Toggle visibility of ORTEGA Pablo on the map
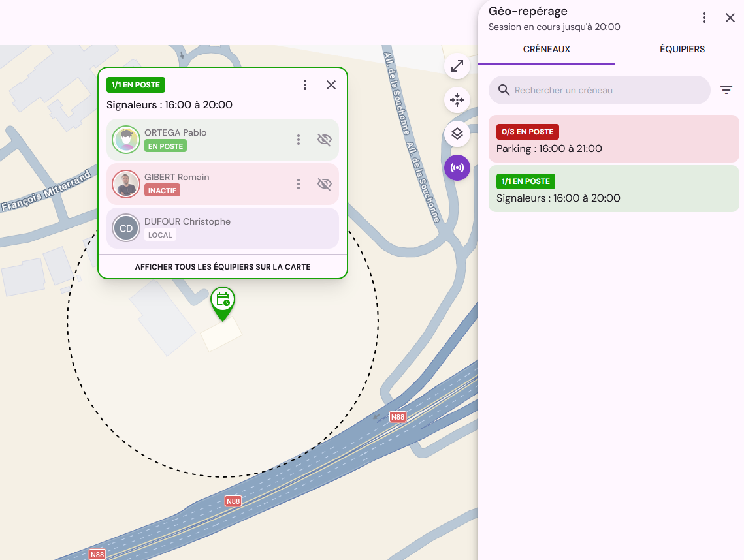 324,140
